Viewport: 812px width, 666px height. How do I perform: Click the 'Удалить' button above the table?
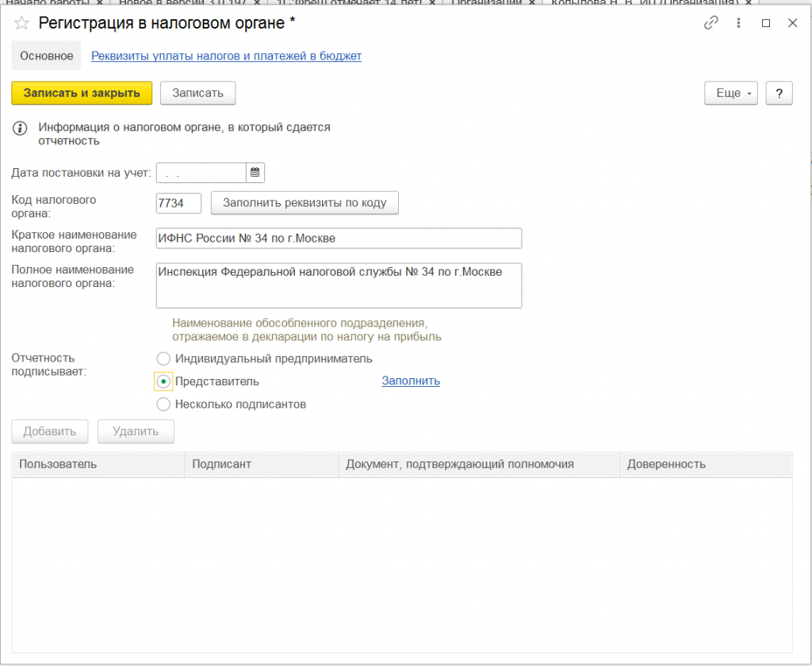136,431
